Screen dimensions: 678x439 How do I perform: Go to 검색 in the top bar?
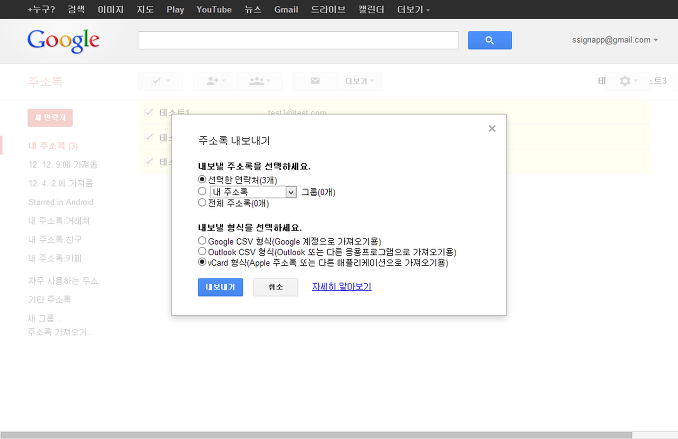[x=76, y=10]
